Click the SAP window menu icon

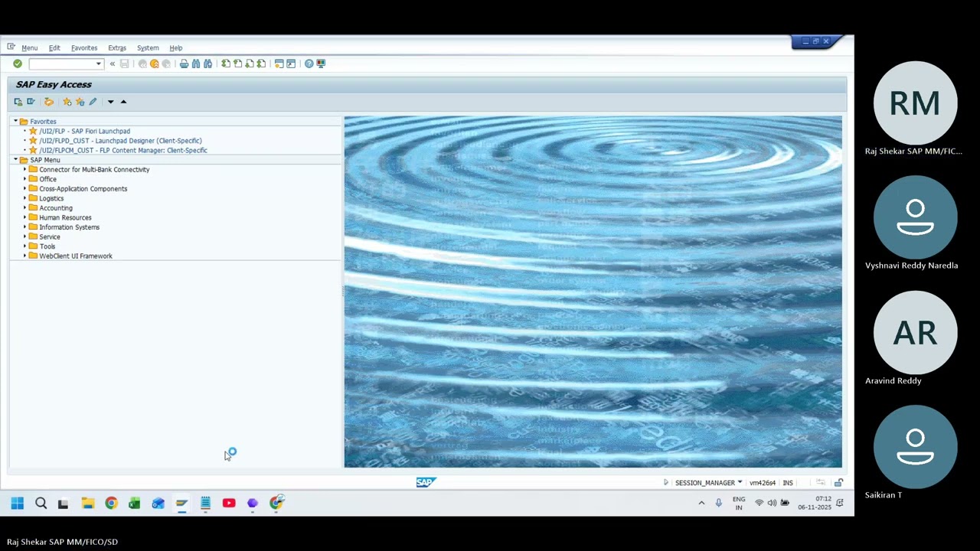click(x=11, y=47)
